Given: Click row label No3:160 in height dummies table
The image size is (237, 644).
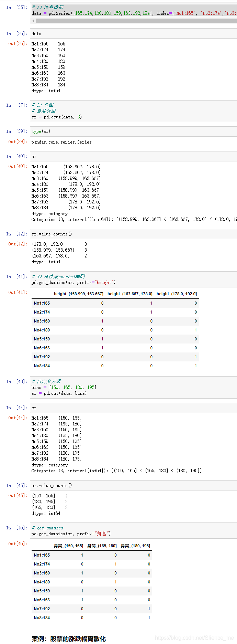Looking at the screenshot, I should coord(42,321).
